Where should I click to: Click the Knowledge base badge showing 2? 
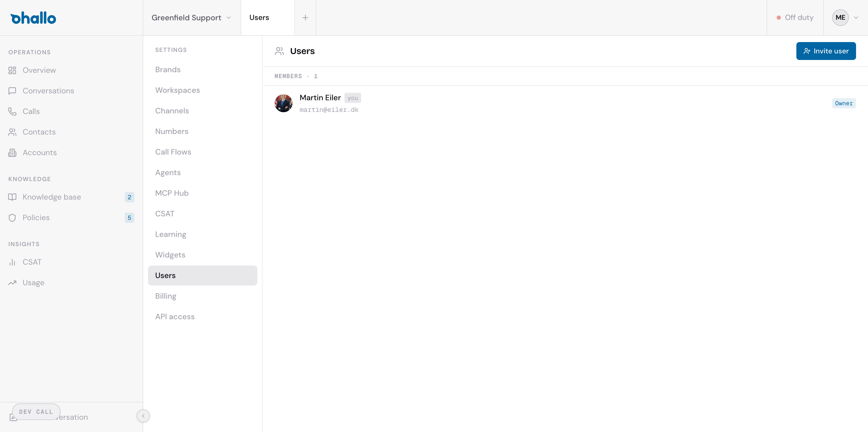tap(129, 197)
